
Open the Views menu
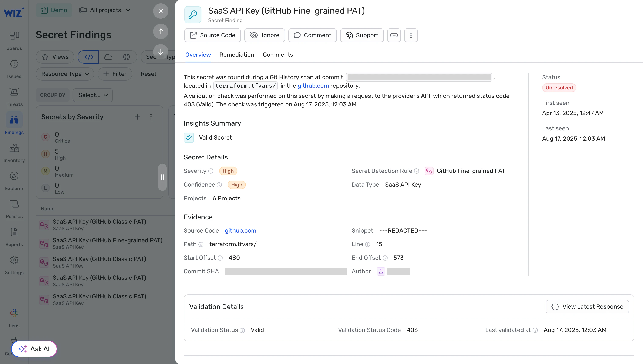[x=55, y=57]
